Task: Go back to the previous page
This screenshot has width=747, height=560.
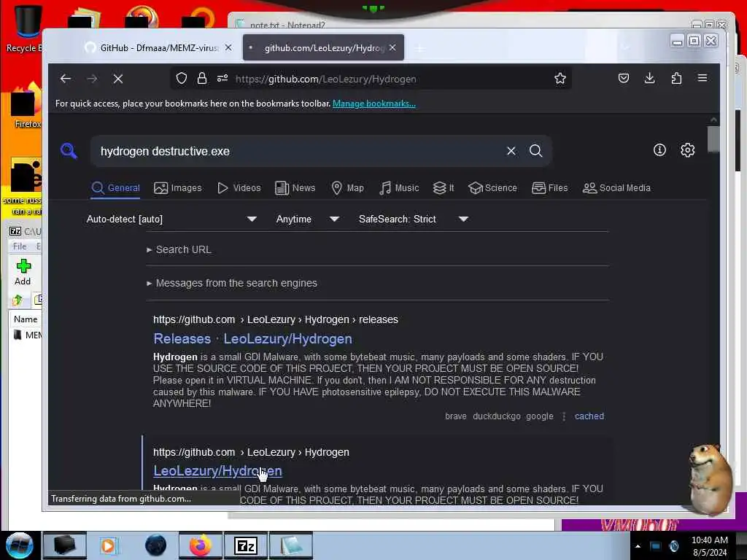Action: click(66, 79)
